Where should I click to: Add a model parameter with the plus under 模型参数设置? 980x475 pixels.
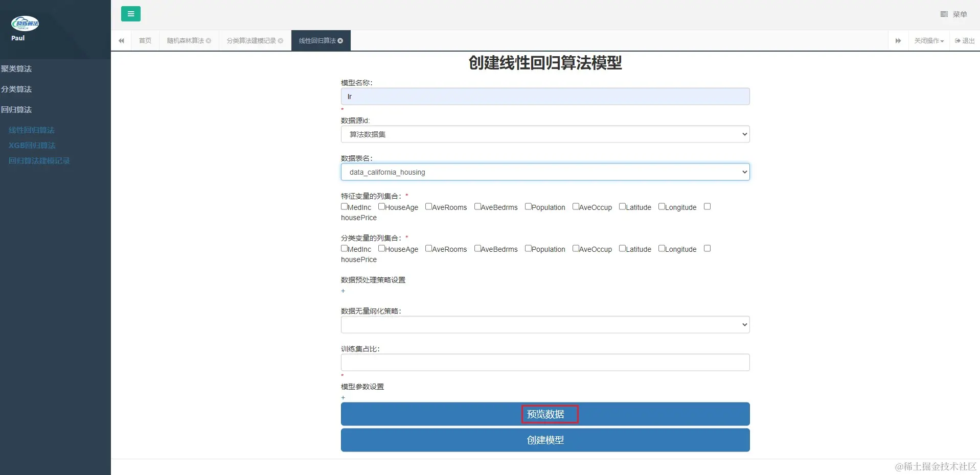point(343,398)
